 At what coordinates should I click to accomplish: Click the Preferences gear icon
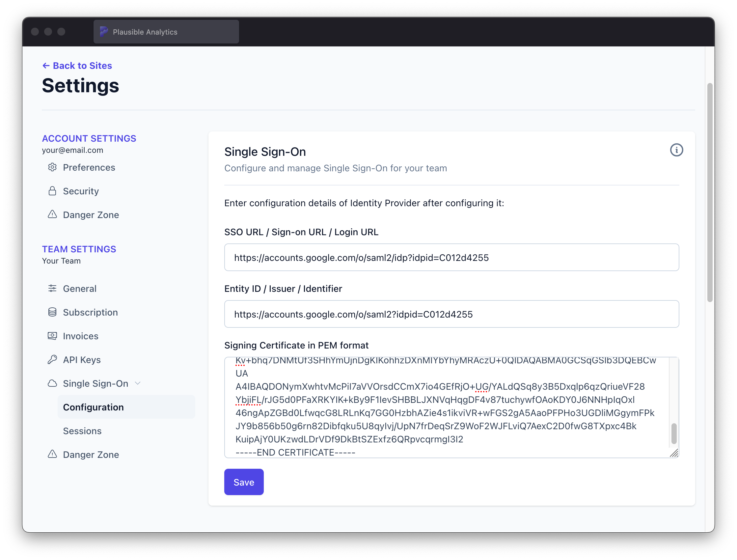52,167
